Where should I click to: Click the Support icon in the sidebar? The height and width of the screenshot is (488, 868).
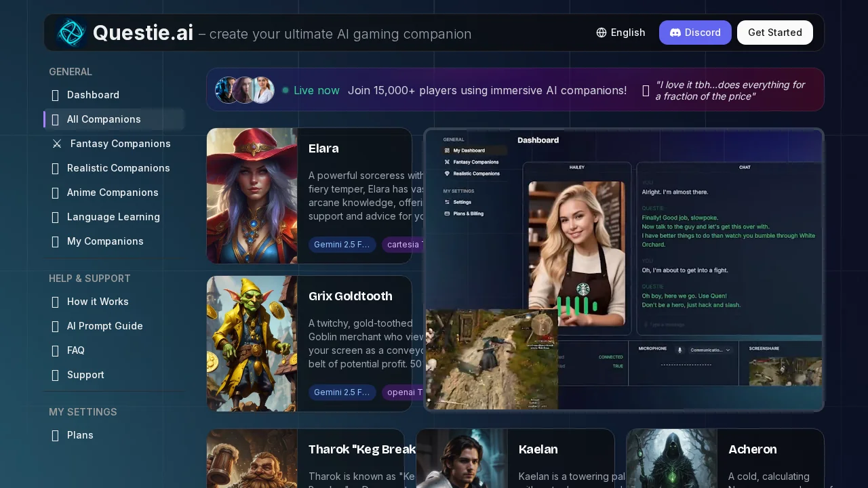click(55, 375)
